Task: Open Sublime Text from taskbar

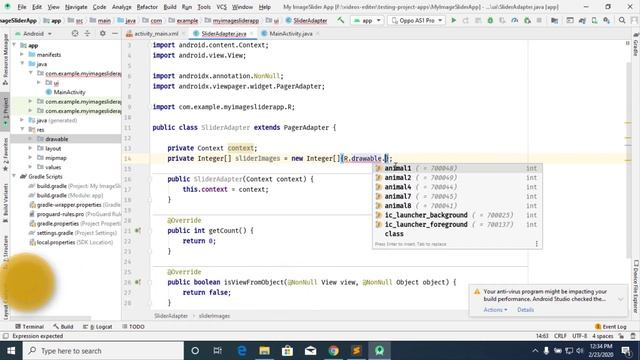Action: coord(356,351)
